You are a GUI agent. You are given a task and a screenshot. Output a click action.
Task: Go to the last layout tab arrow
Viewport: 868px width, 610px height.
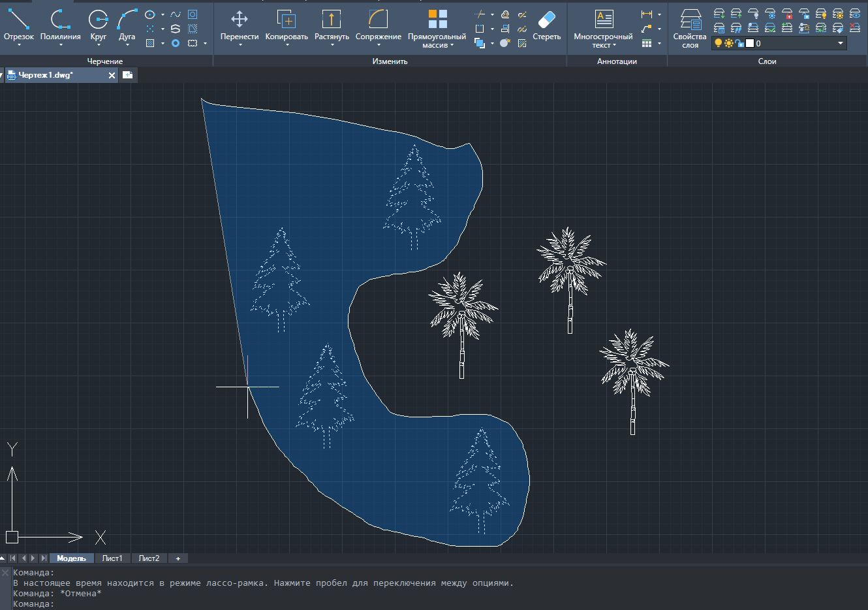(x=44, y=558)
